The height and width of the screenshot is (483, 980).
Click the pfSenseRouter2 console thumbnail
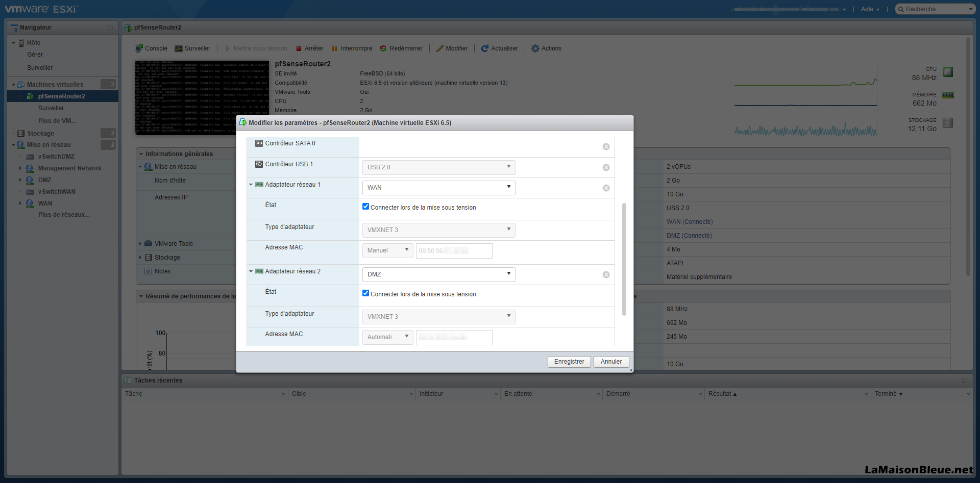tap(202, 98)
